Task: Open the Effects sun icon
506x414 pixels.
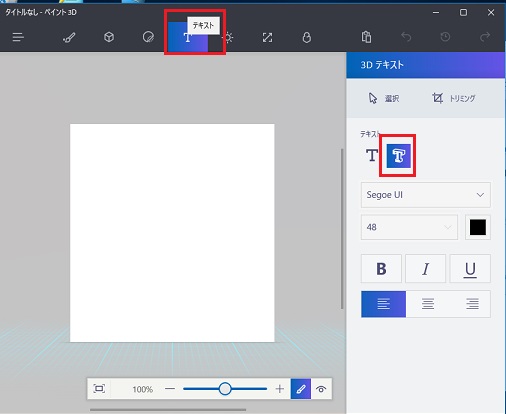Action: coord(228,37)
